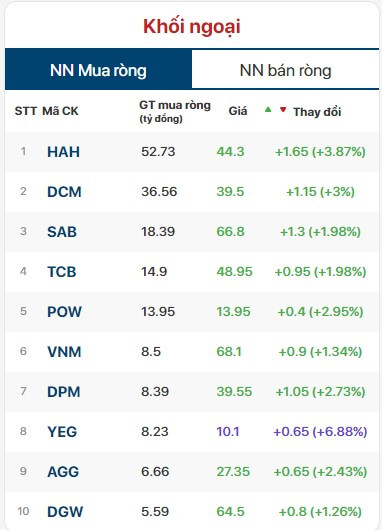Open the DGW stock code

65,511
